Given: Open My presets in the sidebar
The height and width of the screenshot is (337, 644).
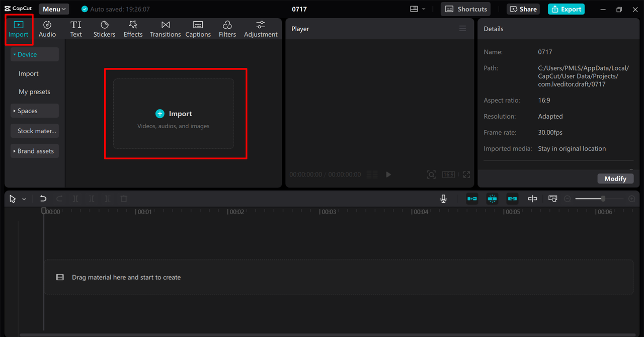Looking at the screenshot, I should pyautogui.click(x=34, y=92).
